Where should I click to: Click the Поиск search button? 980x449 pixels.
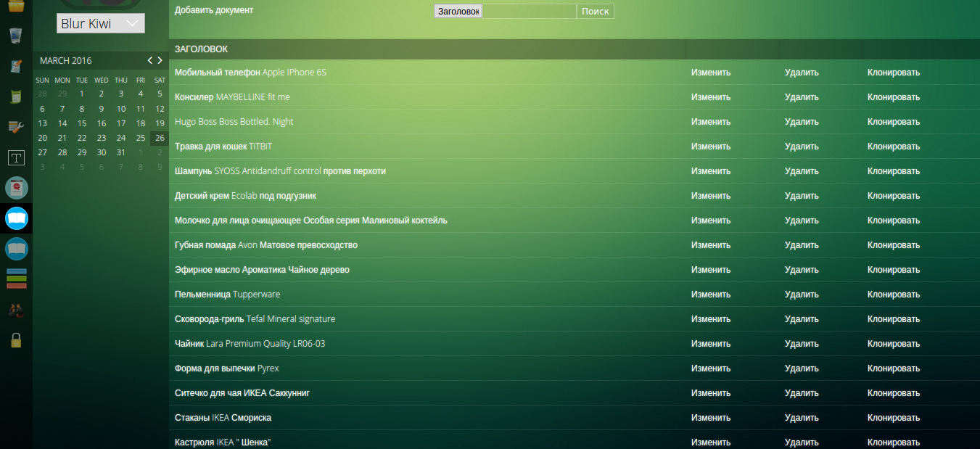click(596, 12)
